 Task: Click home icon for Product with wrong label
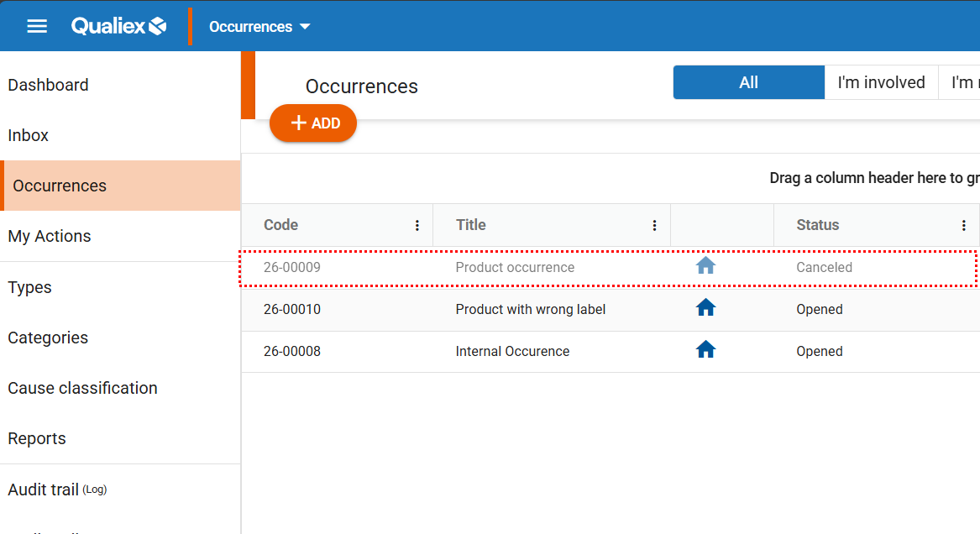coord(705,308)
